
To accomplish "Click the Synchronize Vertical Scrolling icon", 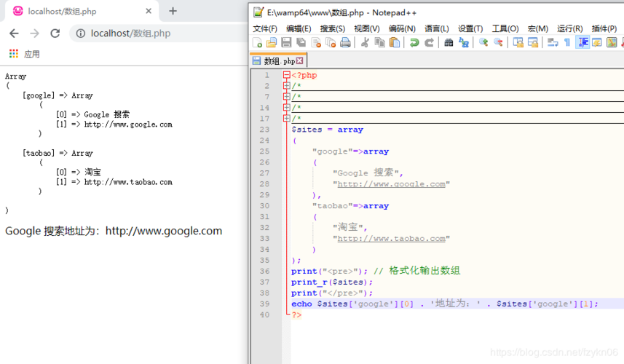I will click(x=518, y=42).
